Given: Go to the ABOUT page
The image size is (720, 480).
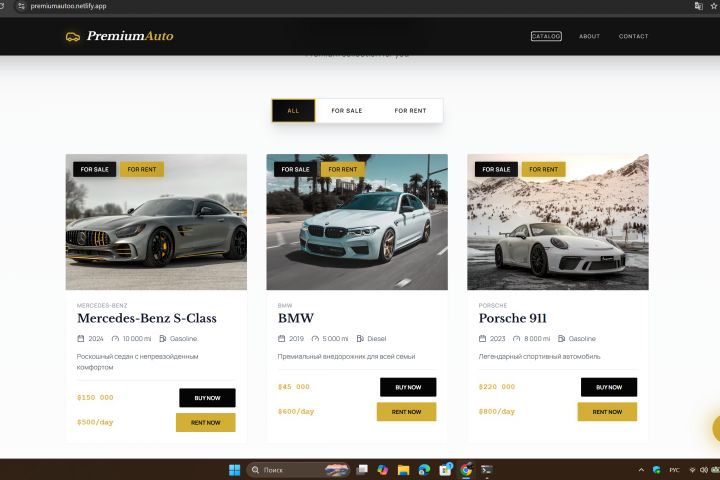Looking at the screenshot, I should pos(589,36).
